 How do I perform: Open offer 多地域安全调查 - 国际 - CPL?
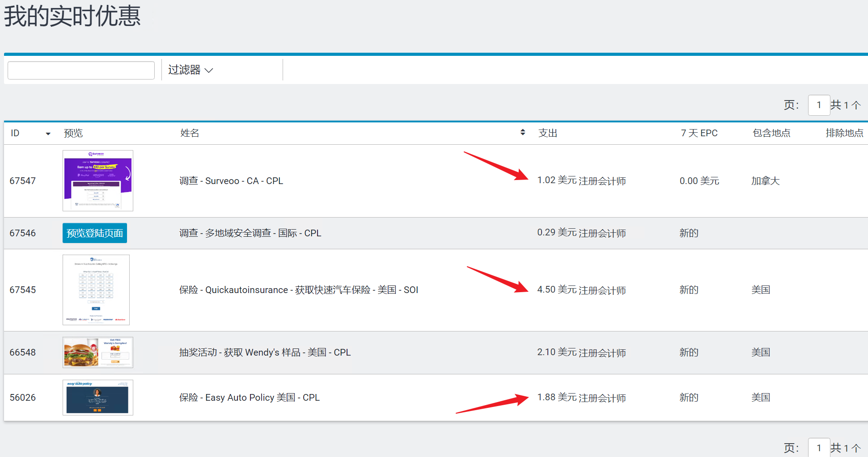click(x=250, y=233)
